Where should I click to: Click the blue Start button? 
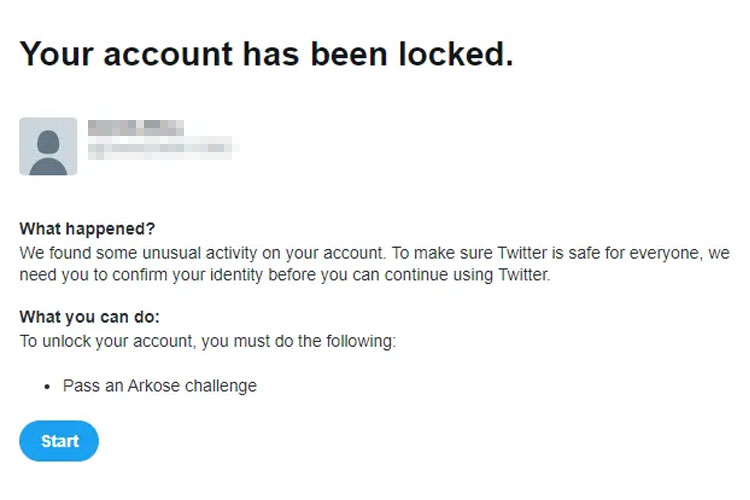[59, 441]
